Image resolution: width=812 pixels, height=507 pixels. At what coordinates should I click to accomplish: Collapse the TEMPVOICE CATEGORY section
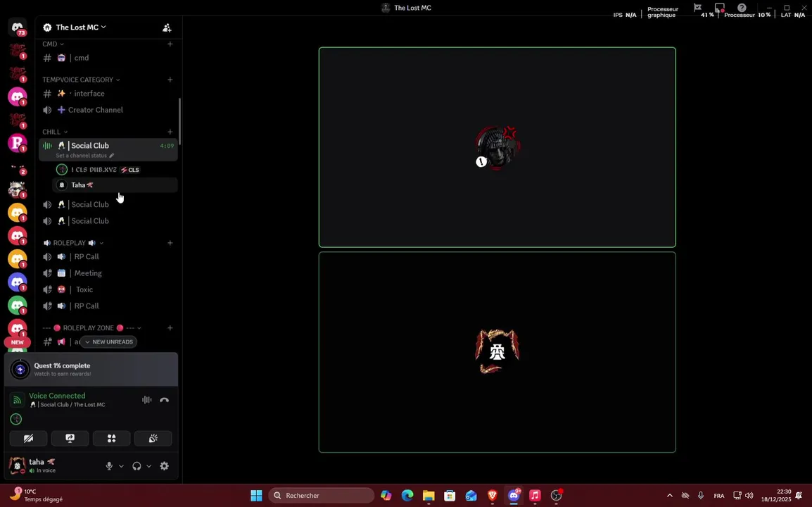pos(81,80)
